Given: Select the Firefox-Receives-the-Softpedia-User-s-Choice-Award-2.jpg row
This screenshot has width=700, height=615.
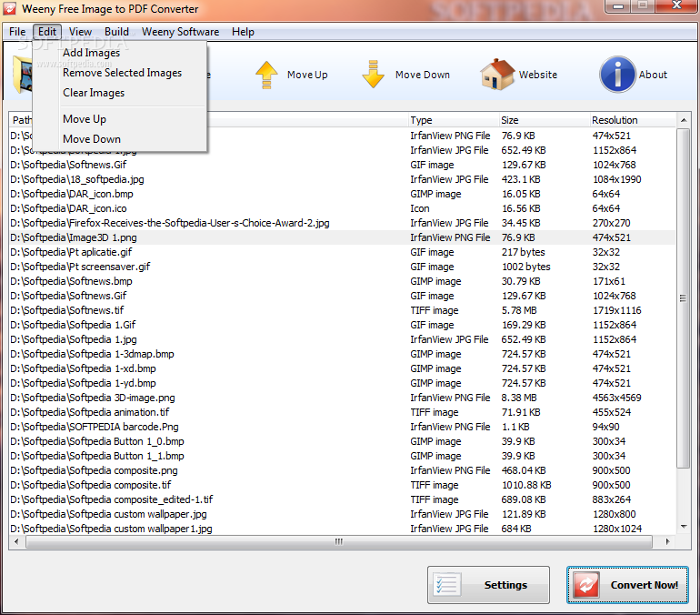Looking at the screenshot, I should click(x=343, y=223).
